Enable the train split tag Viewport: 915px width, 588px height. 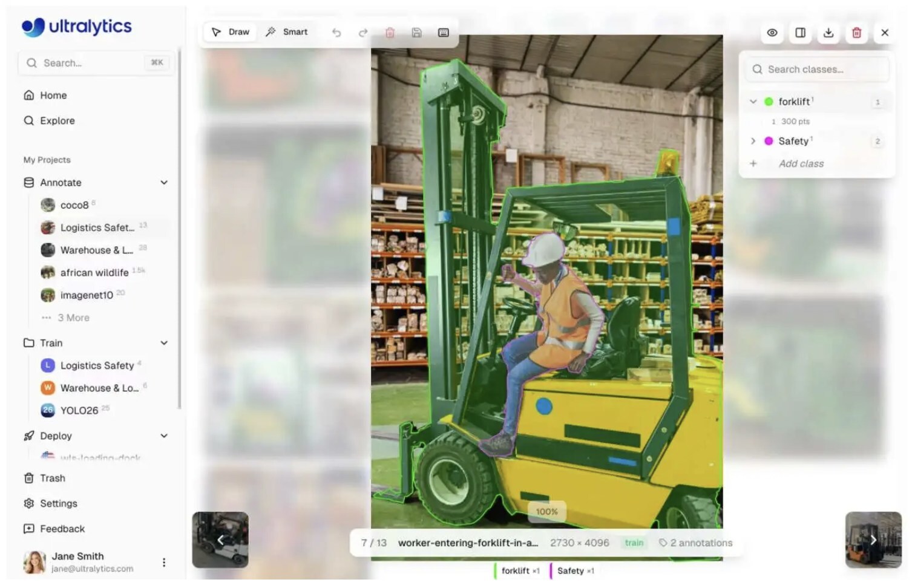click(634, 543)
